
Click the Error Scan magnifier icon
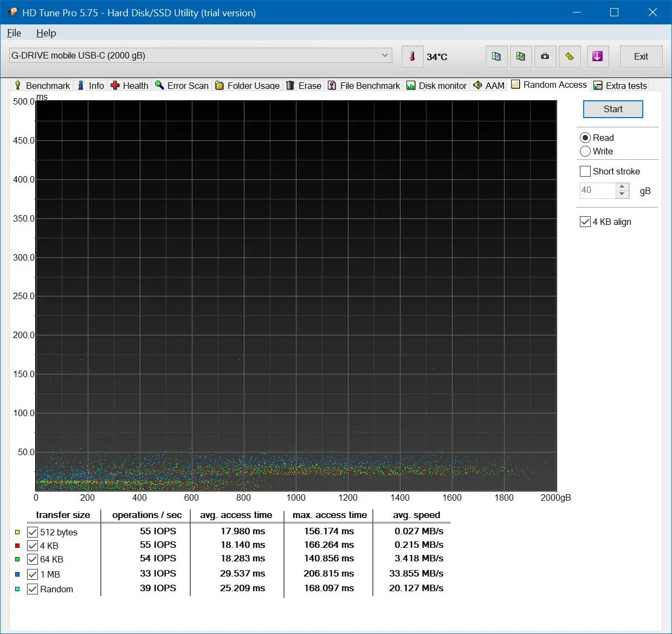point(159,85)
